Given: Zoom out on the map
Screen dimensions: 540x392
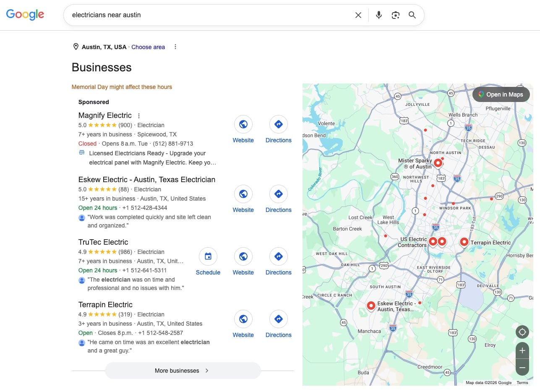Looking at the screenshot, I should (522, 368).
